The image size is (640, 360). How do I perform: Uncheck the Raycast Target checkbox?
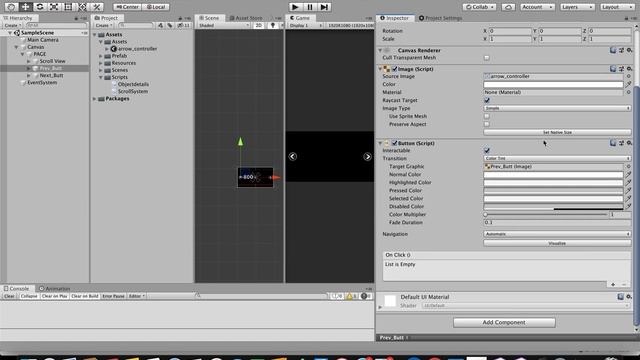(487, 100)
